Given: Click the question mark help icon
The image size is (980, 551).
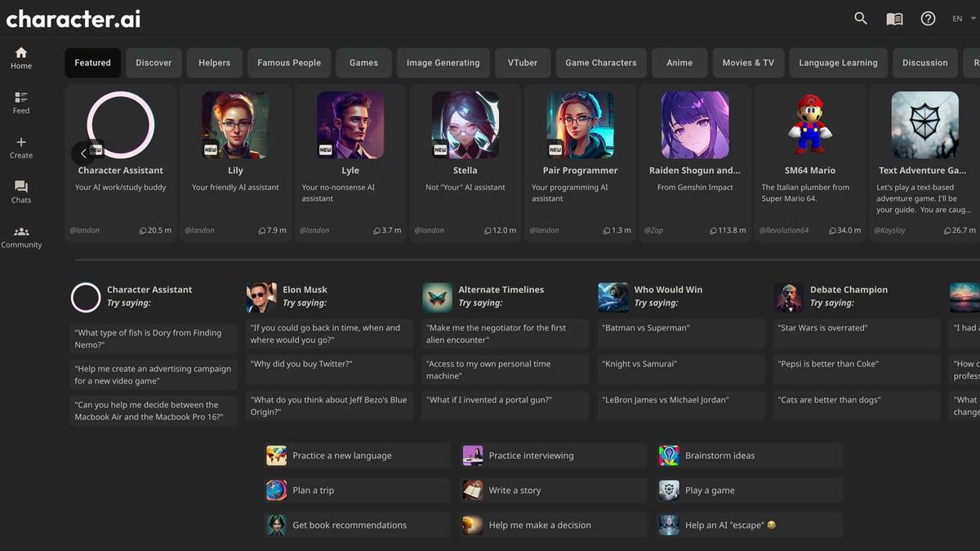Looking at the screenshot, I should pyautogui.click(x=928, y=18).
